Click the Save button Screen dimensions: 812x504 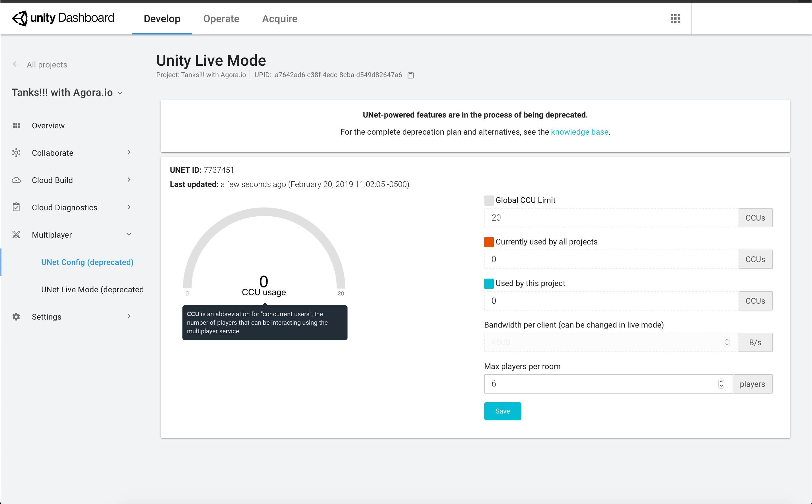click(x=502, y=411)
